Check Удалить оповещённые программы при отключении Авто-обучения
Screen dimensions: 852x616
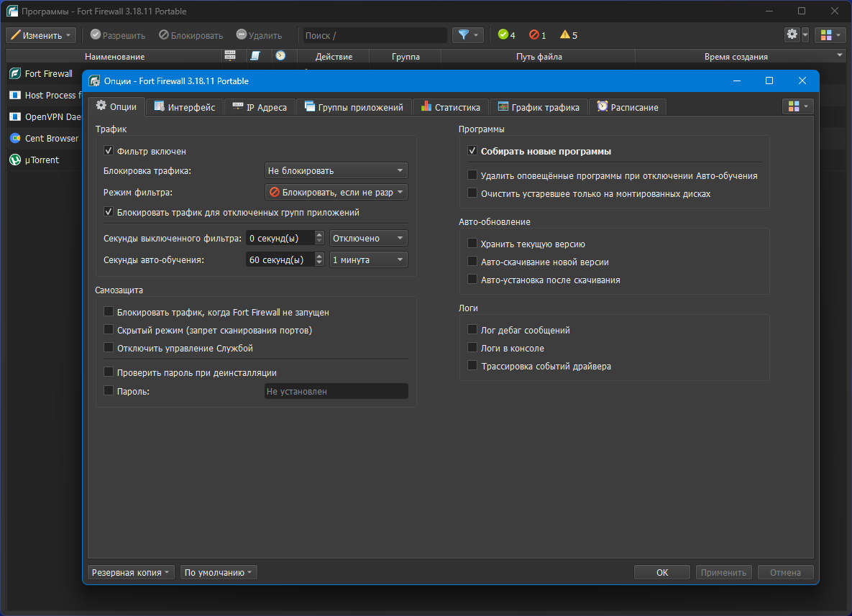tap(472, 175)
